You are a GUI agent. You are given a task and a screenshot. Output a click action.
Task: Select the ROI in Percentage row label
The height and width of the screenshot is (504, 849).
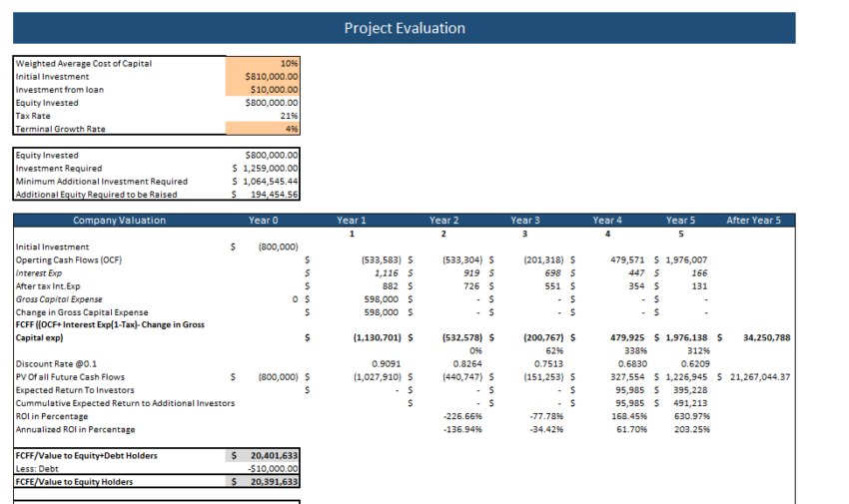[51, 416]
